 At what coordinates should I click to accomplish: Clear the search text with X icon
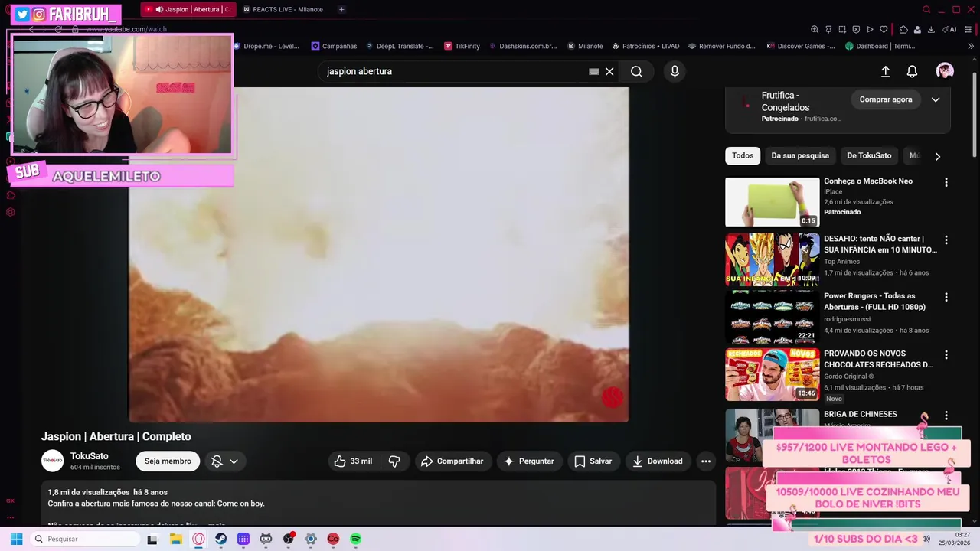(x=609, y=71)
